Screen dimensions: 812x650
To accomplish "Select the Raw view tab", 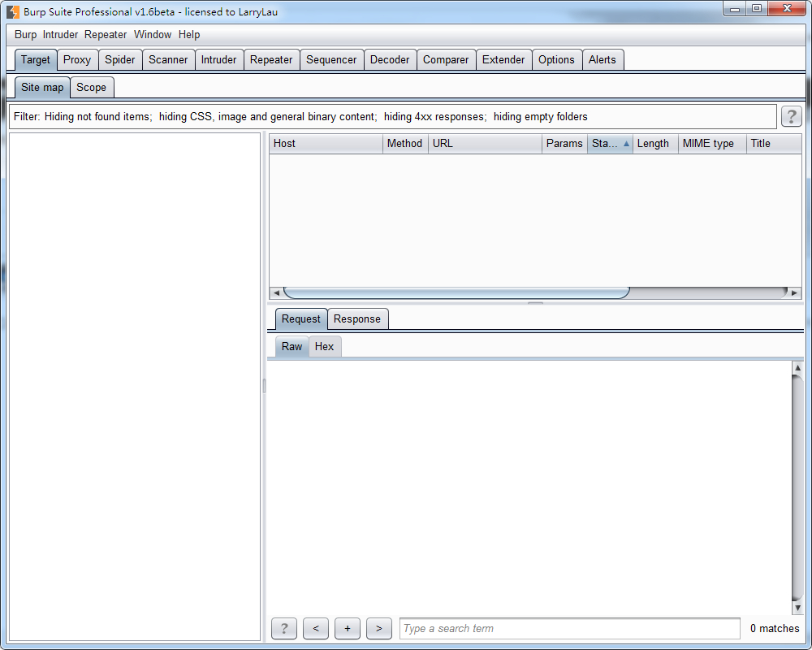I will 292,346.
